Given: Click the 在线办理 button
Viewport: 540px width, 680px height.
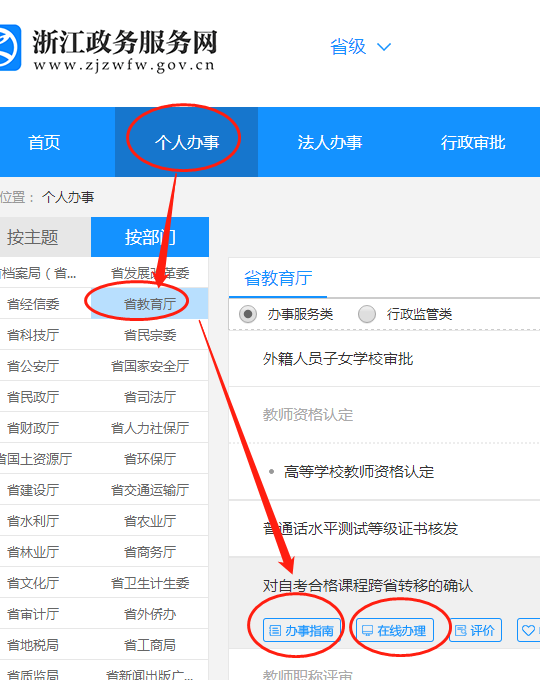Looking at the screenshot, I should 395,630.
